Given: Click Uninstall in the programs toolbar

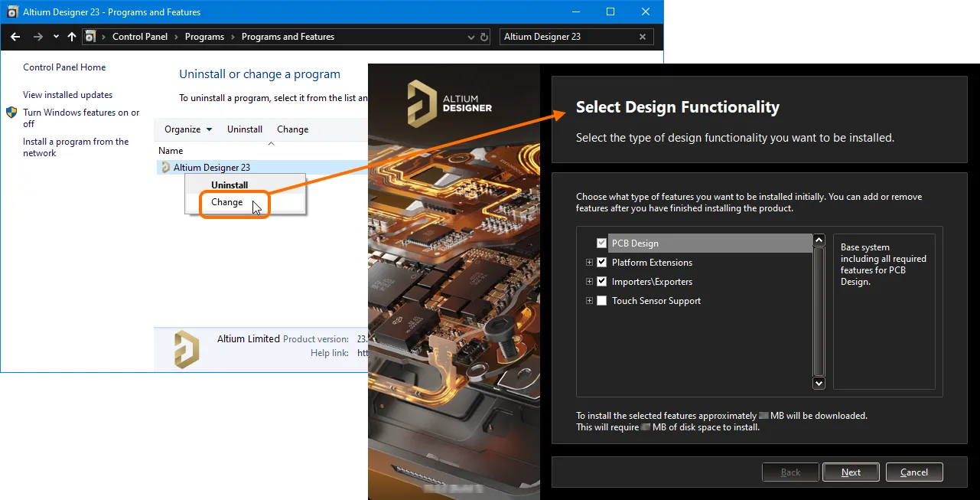Looking at the screenshot, I should click(x=245, y=129).
